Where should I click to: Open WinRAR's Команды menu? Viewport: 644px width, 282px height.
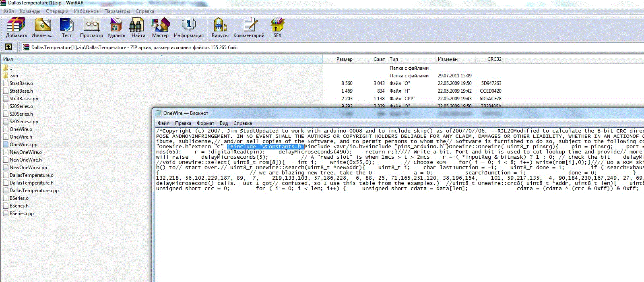pyautogui.click(x=30, y=11)
